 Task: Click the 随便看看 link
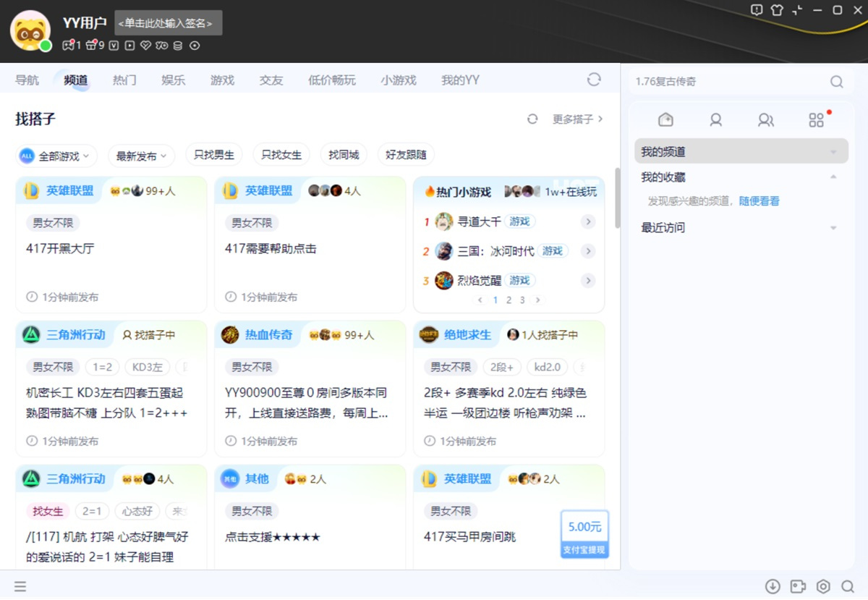click(x=759, y=201)
